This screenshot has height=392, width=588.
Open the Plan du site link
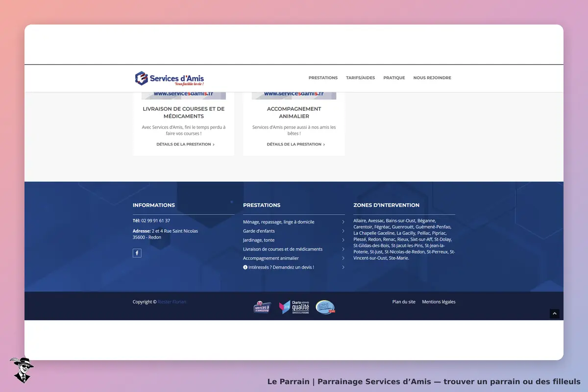404,302
